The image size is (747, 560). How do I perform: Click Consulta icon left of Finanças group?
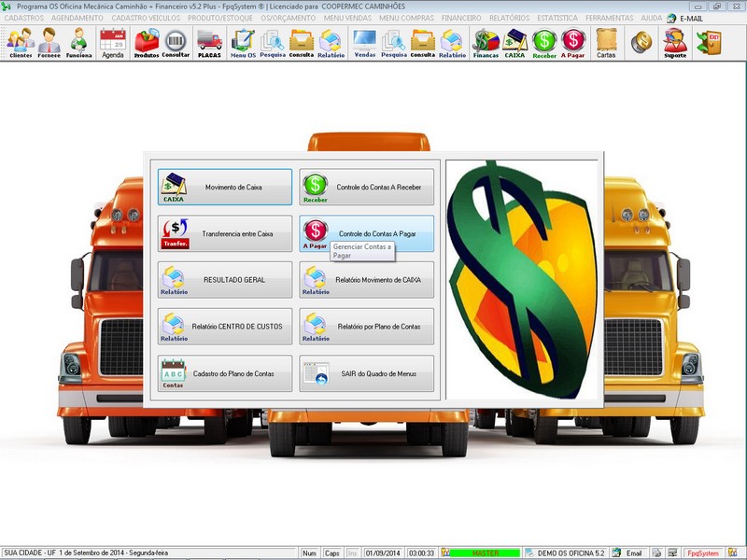coord(423,43)
